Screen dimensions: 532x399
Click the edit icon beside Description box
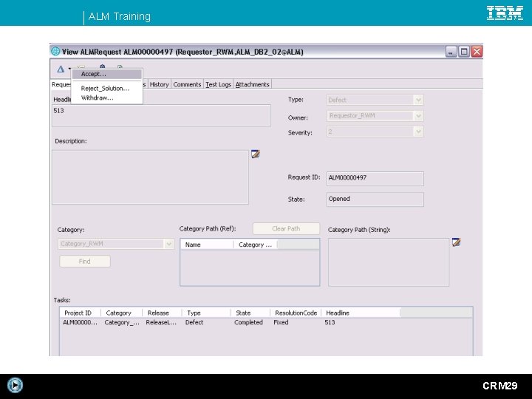[x=256, y=154]
